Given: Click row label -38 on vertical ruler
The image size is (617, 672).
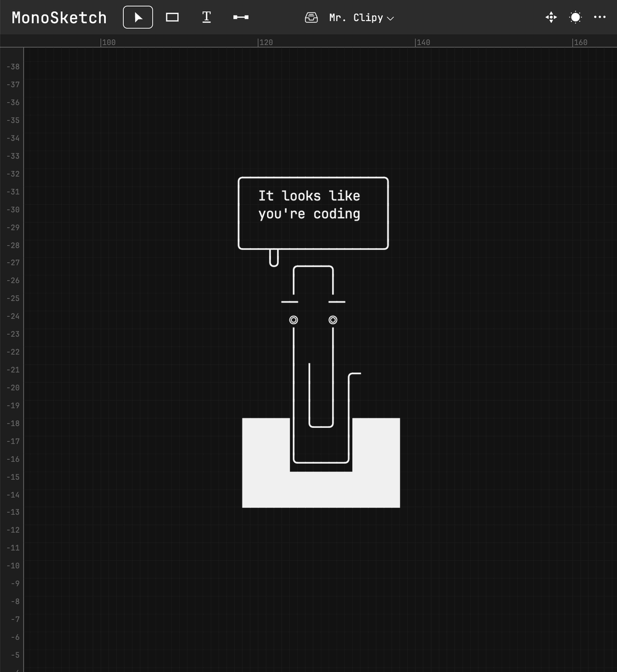Looking at the screenshot, I should point(13,67).
